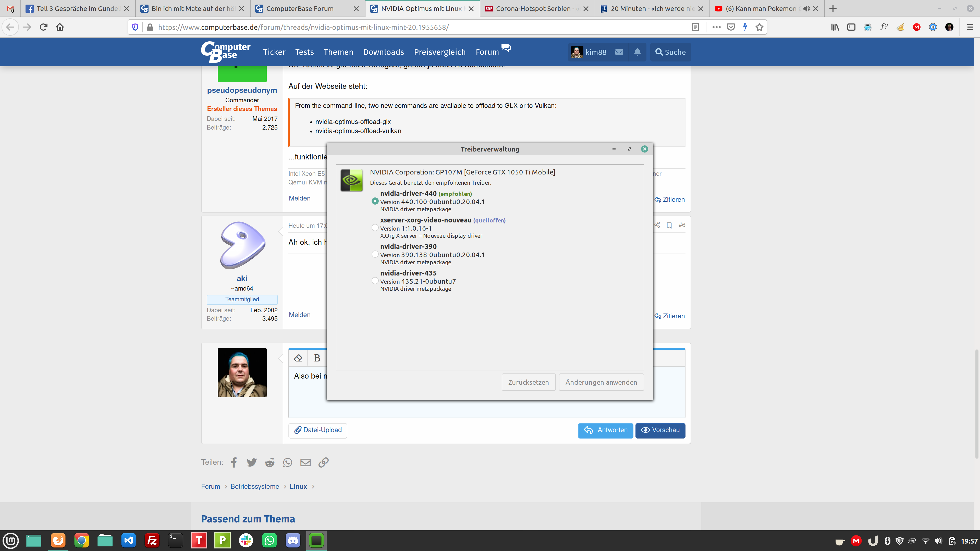This screenshot has height=551, width=980.
Task: Choose the nvidia-driver-435 radio button
Action: pyautogui.click(x=375, y=281)
